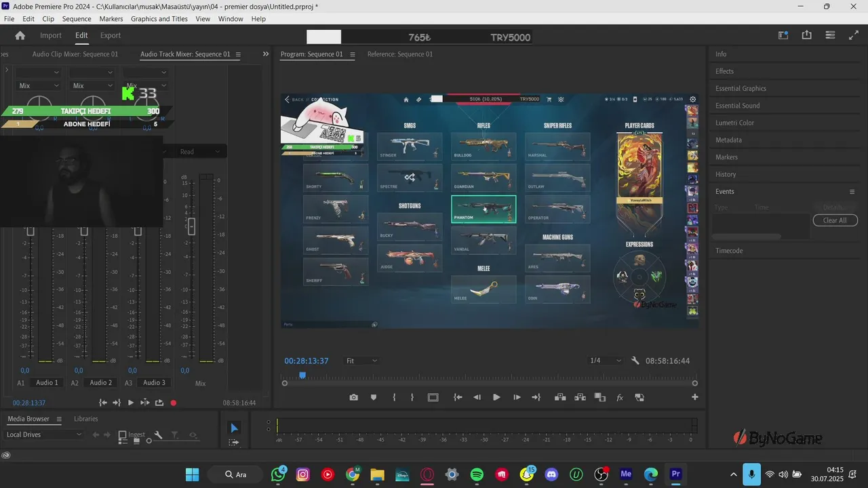Open the 1/4 playback resolution dropdown
868x488 pixels.
pos(606,361)
